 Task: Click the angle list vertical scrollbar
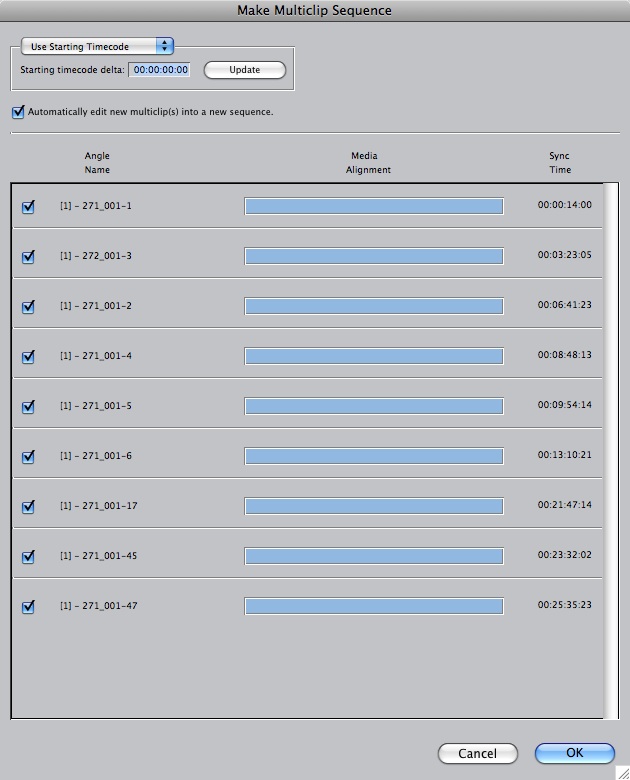pos(611,451)
